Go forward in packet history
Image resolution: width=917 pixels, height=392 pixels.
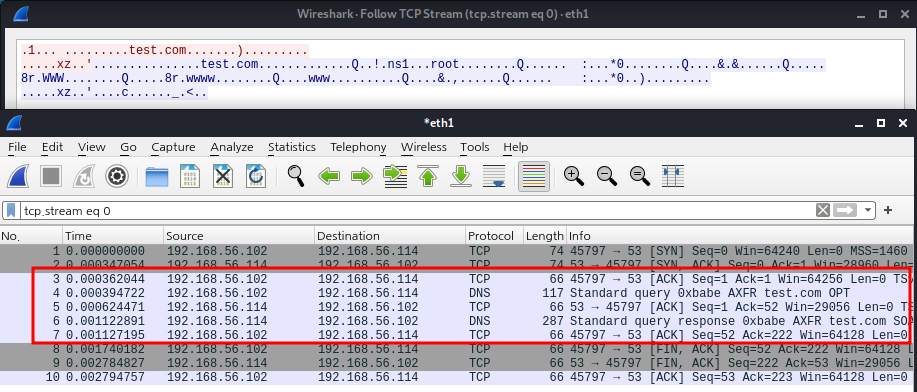[362, 176]
